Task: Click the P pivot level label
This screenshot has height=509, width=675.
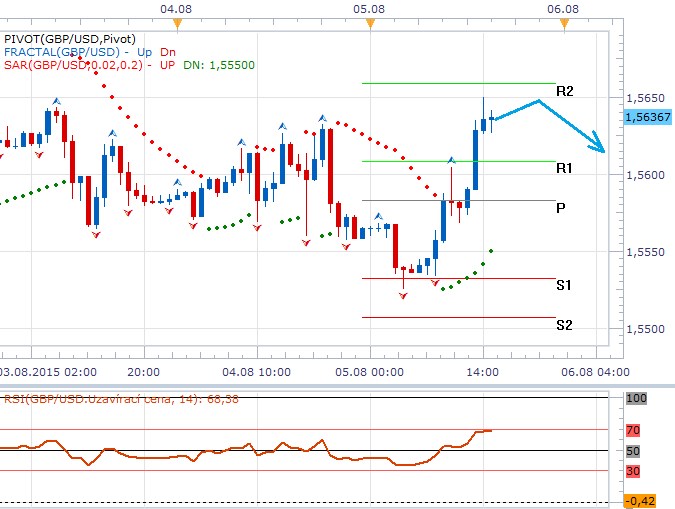Action: 561,207
